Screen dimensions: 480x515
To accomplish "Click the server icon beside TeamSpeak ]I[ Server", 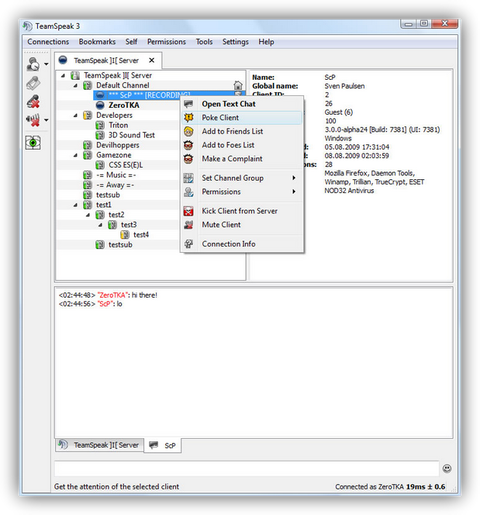I will tap(75, 75).
